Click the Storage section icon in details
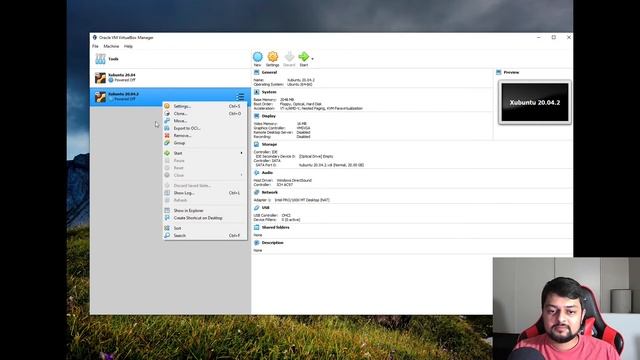Viewport: 640px width, 360px height. click(x=257, y=144)
